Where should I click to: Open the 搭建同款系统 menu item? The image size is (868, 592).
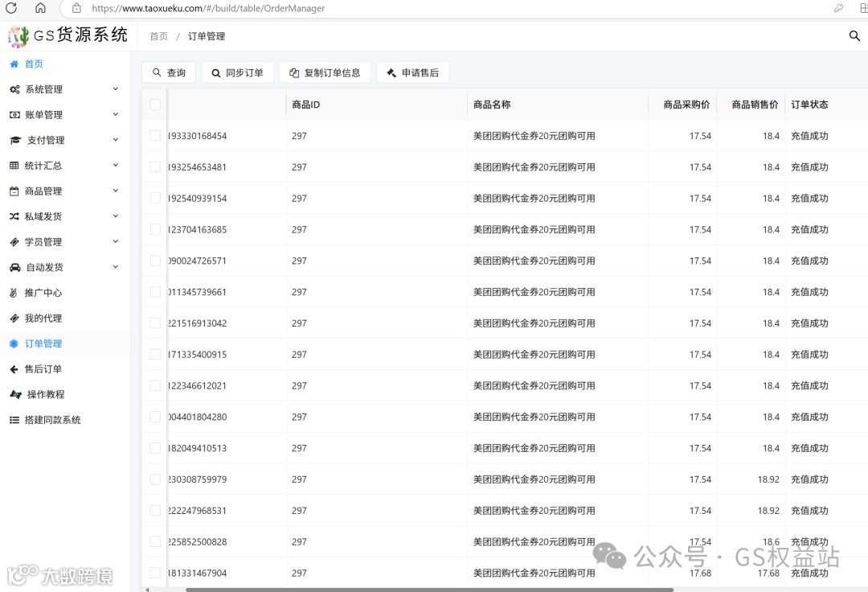click(65, 421)
